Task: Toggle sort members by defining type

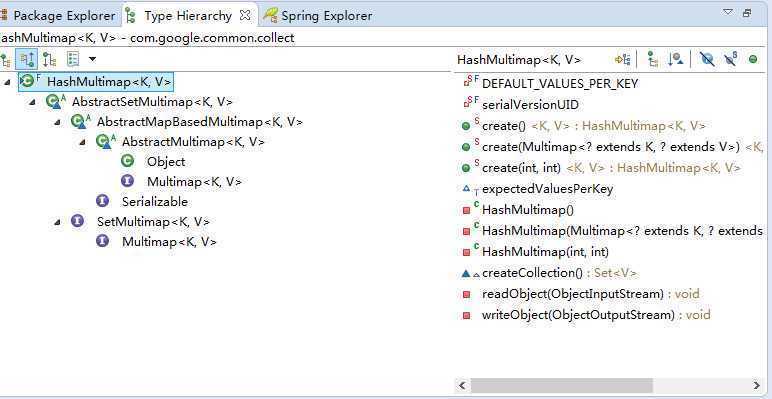Action: pyautogui.click(x=676, y=60)
